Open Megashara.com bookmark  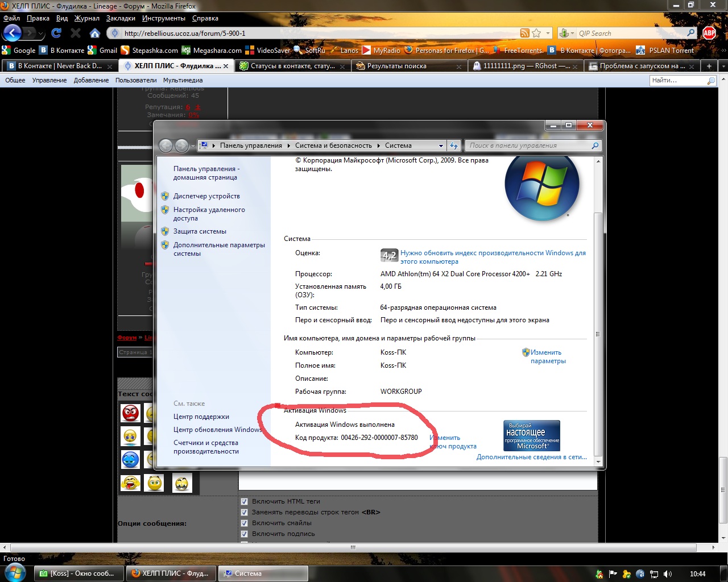[212, 50]
